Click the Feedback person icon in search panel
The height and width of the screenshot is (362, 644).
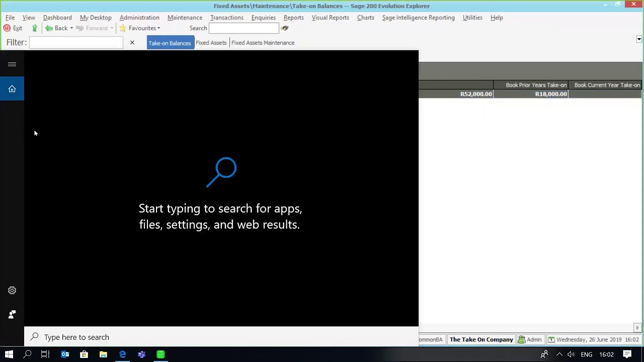(12, 315)
